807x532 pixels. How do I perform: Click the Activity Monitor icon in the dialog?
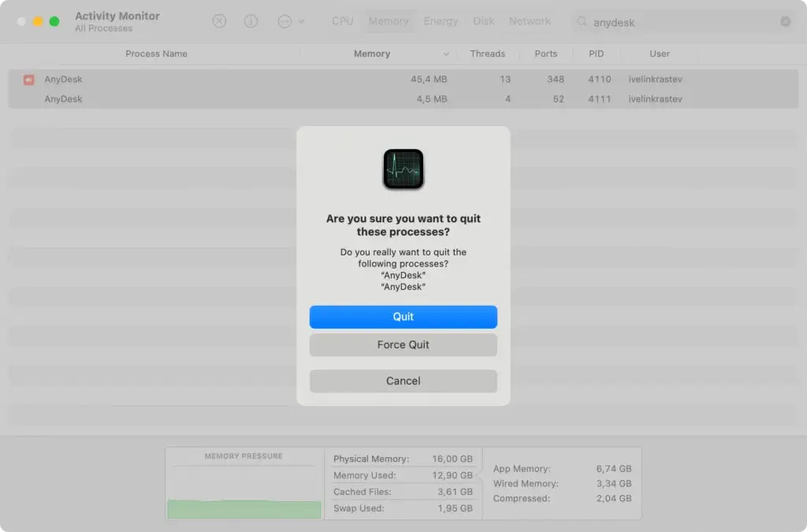coord(403,168)
